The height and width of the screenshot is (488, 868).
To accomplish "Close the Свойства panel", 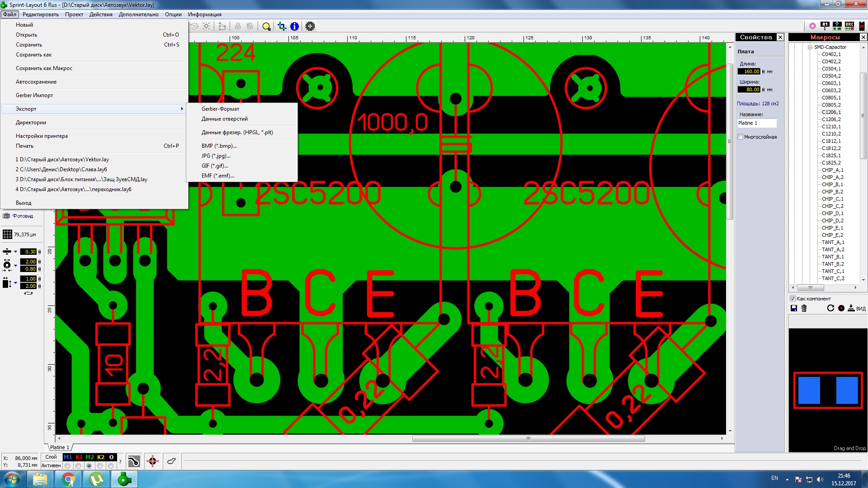I will (x=780, y=37).
